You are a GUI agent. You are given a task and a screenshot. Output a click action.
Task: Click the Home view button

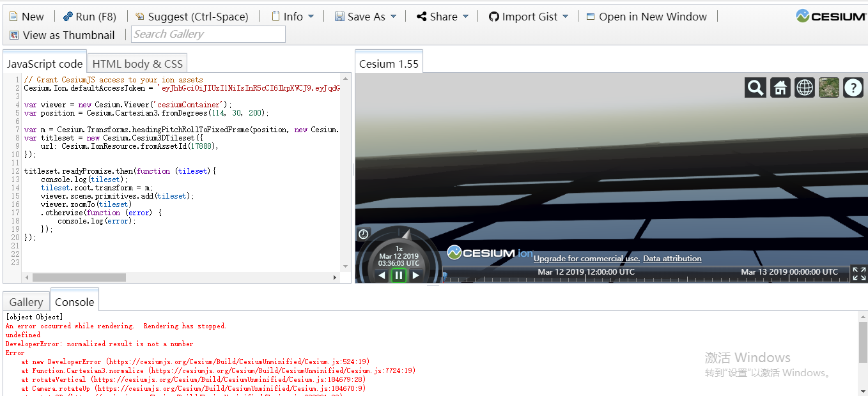coord(780,88)
